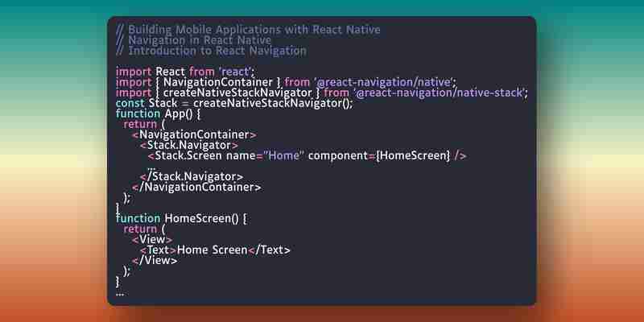Image resolution: width=644 pixels, height=322 pixels.
Task: Click comment line 'Navigation in React Native'
Action: tap(193, 41)
